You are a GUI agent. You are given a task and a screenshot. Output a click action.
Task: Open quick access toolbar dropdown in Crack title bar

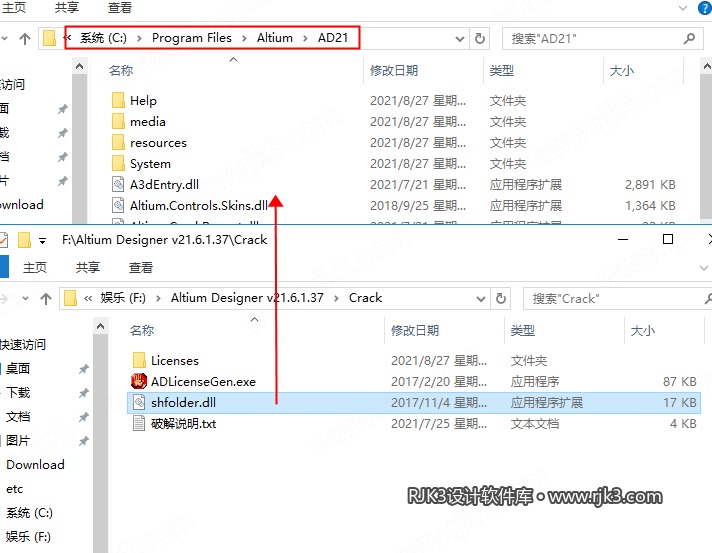[x=42, y=241]
